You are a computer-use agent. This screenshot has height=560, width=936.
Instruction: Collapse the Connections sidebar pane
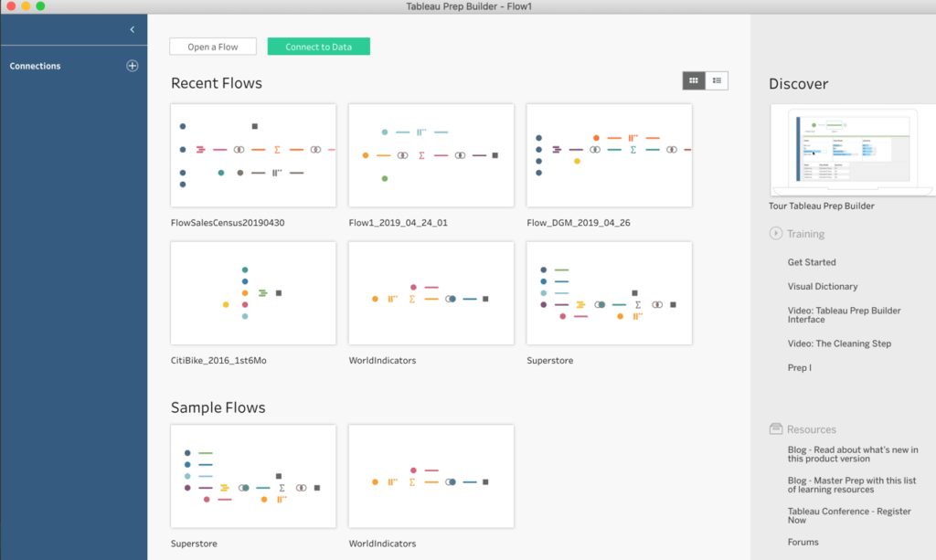point(132,29)
